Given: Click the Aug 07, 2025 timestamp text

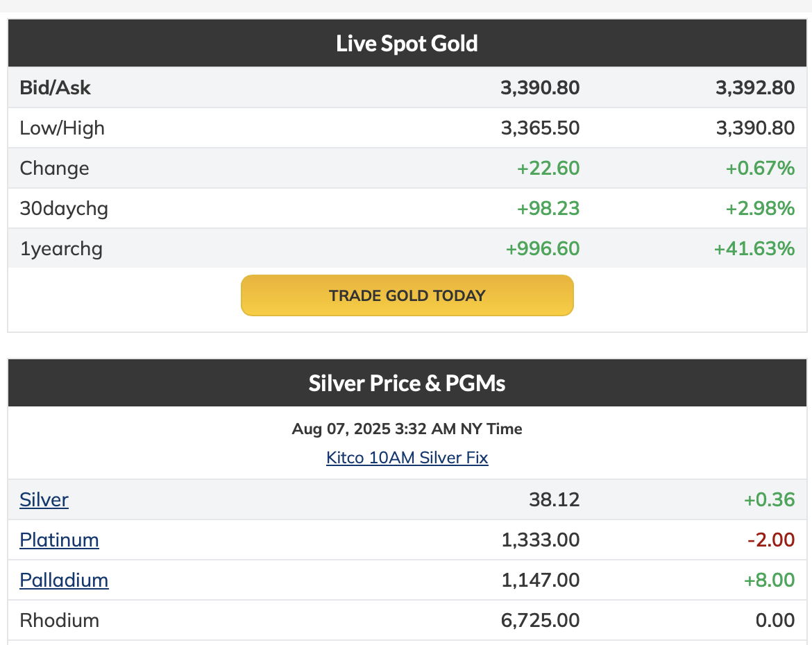Looking at the screenshot, I should pos(407,429).
